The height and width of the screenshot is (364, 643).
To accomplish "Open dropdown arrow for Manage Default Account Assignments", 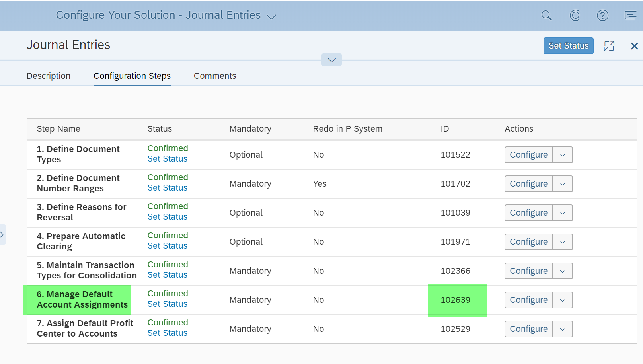I will (563, 300).
